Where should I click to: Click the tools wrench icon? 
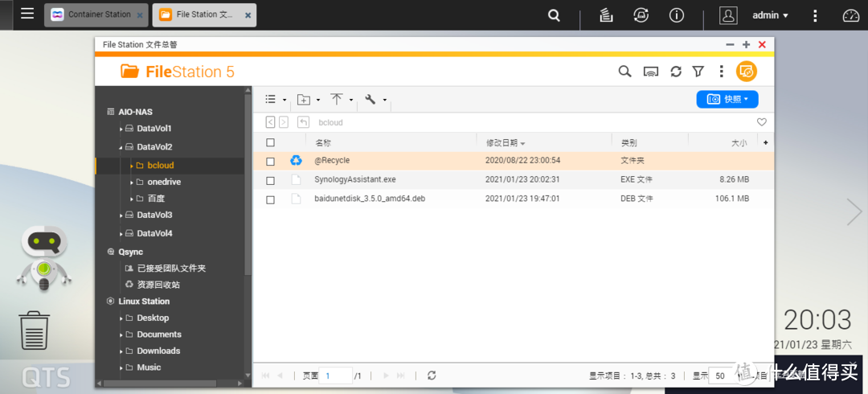click(x=371, y=99)
